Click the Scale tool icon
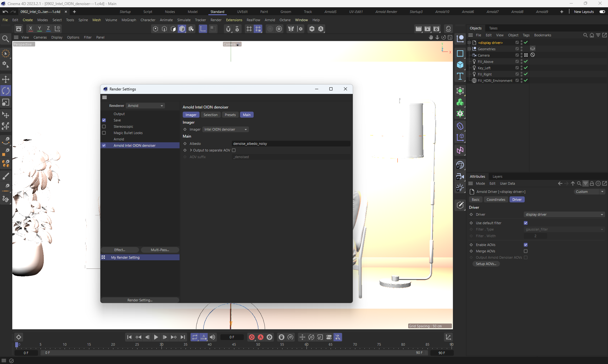Image resolution: width=608 pixels, height=364 pixels. [6, 102]
